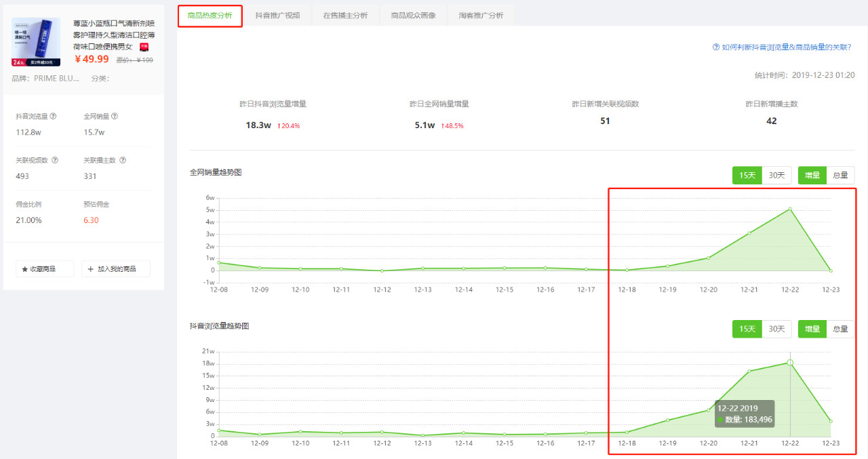Open the 在售播主分析 tab

pos(345,16)
